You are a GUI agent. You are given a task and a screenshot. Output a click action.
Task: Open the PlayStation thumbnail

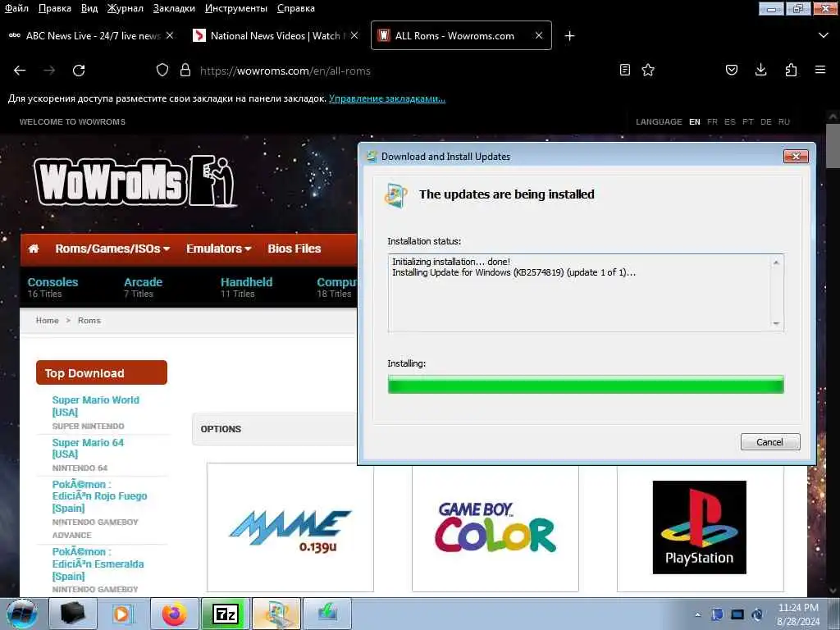(x=701, y=527)
